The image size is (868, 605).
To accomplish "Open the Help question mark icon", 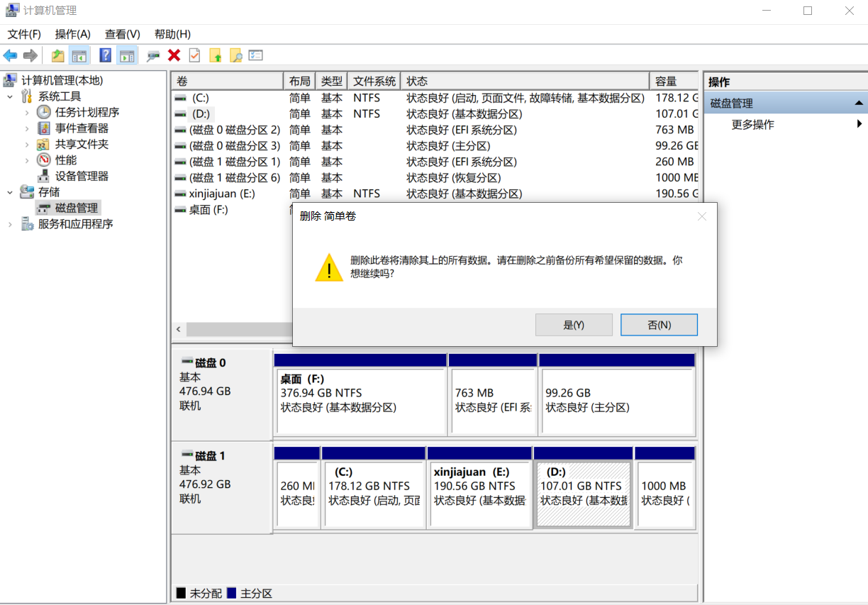I will (106, 55).
